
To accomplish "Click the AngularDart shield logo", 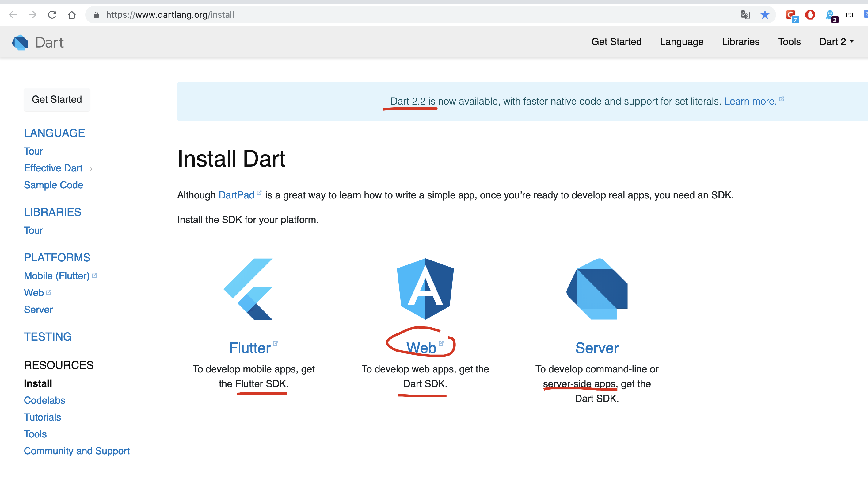I will coord(425,289).
